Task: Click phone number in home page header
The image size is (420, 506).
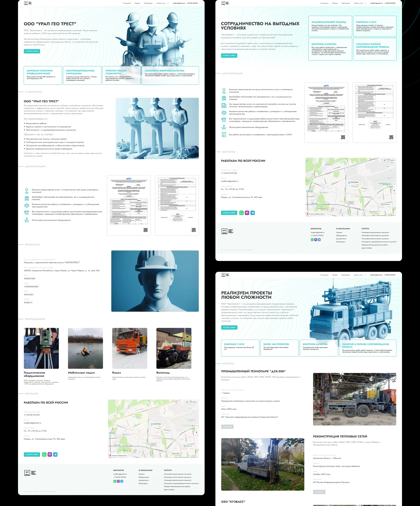Action: pos(192,3)
